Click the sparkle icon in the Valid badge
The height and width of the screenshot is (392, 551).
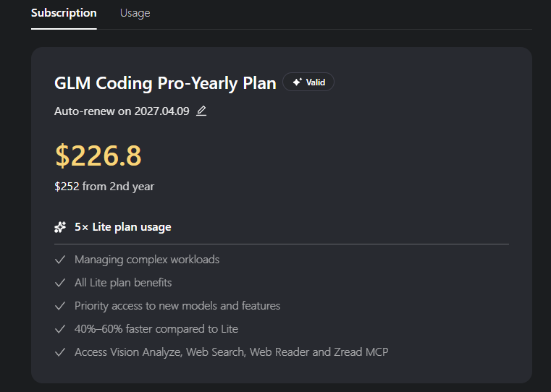(x=297, y=82)
